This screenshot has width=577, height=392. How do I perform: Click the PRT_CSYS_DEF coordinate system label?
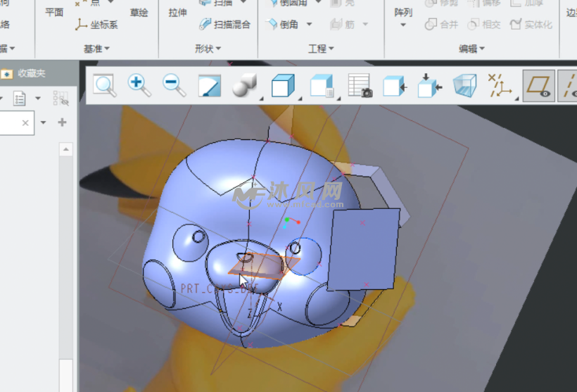click(x=220, y=289)
